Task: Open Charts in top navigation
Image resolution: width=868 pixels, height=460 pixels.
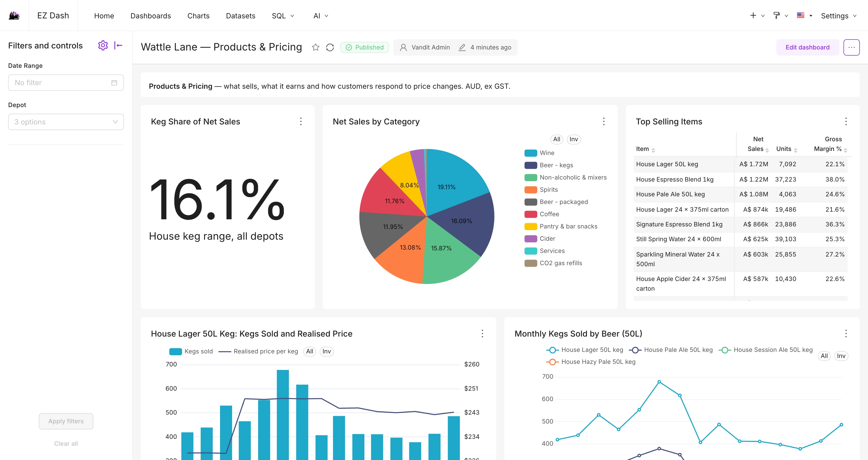Action: [198, 16]
